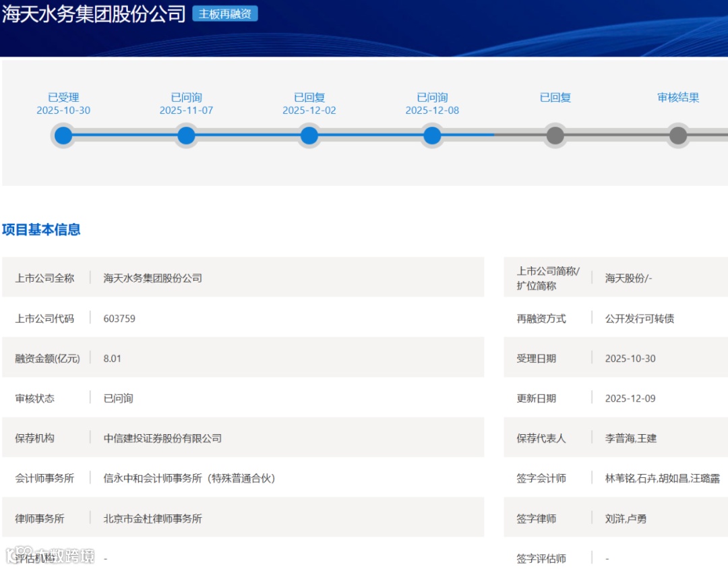Click the 已回复 2025-12-02 timeline node
The height and width of the screenshot is (569, 728).
click(309, 136)
